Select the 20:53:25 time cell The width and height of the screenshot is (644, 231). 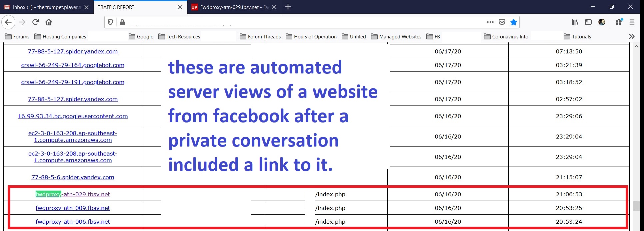[569, 208]
